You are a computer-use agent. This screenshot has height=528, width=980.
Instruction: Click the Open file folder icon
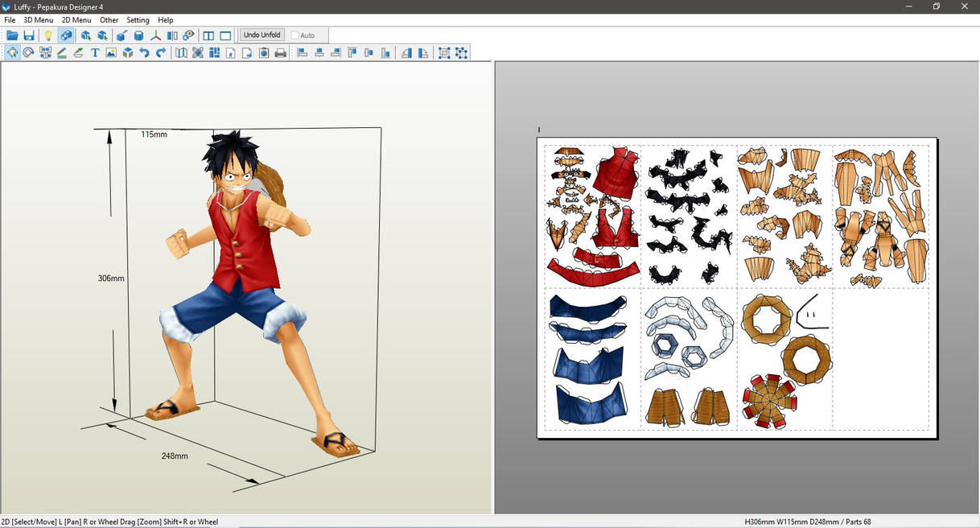pos(12,35)
